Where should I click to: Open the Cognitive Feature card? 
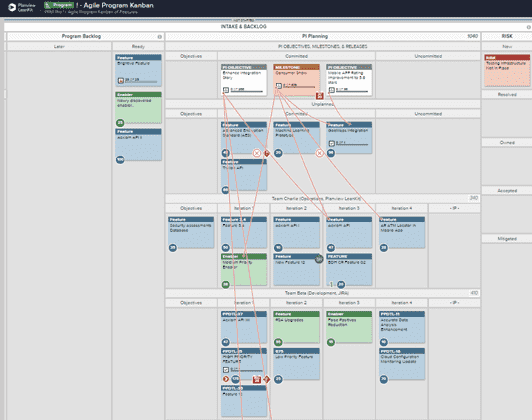click(138, 70)
